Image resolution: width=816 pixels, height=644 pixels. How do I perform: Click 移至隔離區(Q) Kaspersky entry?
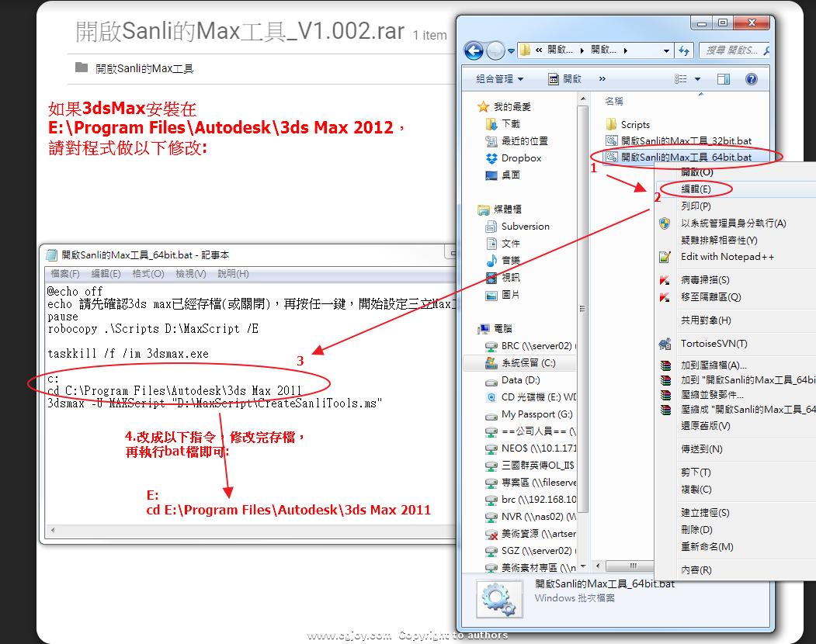711,297
